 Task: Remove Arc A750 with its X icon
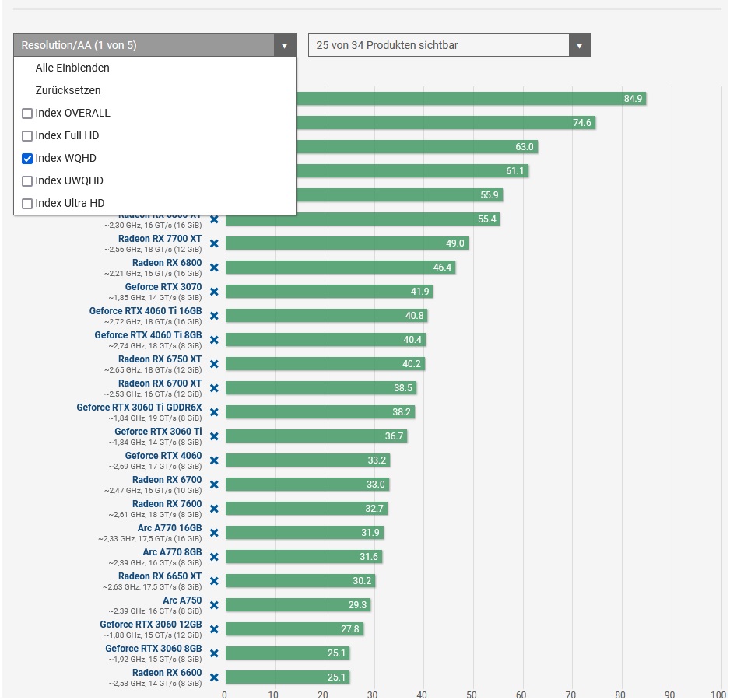(214, 606)
